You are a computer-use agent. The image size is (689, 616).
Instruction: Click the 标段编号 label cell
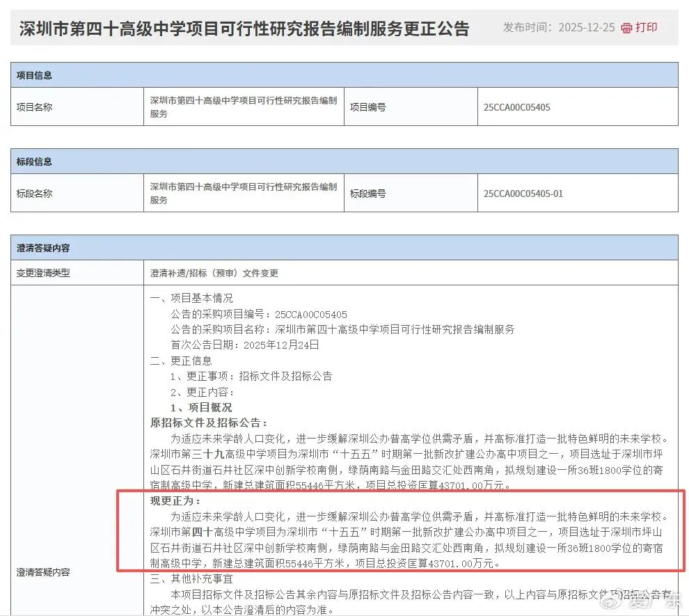click(411, 193)
